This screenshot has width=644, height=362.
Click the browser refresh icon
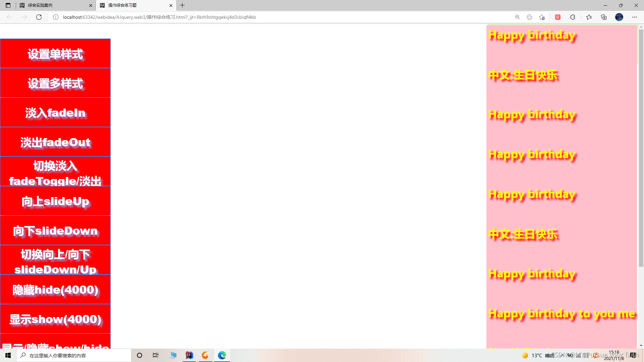coord(39,17)
